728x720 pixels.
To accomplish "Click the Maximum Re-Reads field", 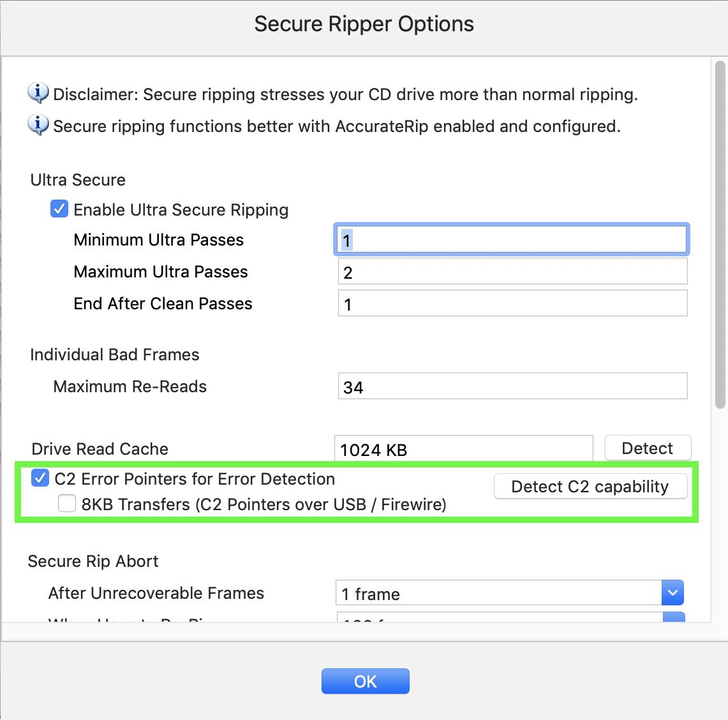I will point(512,386).
